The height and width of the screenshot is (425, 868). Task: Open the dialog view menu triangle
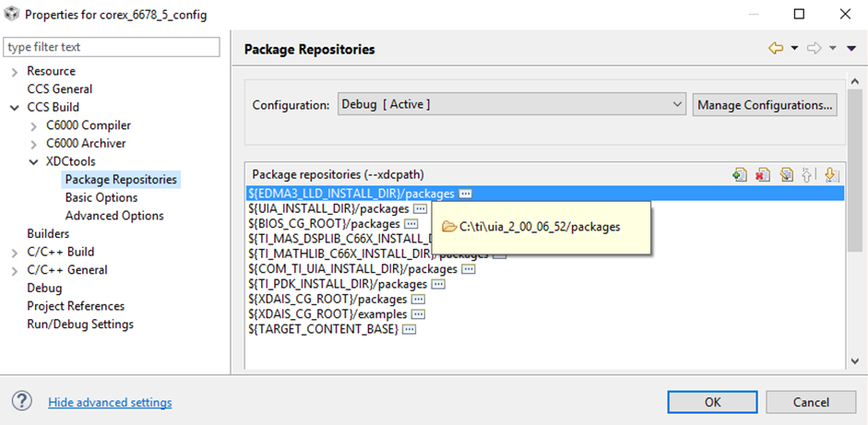tap(851, 49)
